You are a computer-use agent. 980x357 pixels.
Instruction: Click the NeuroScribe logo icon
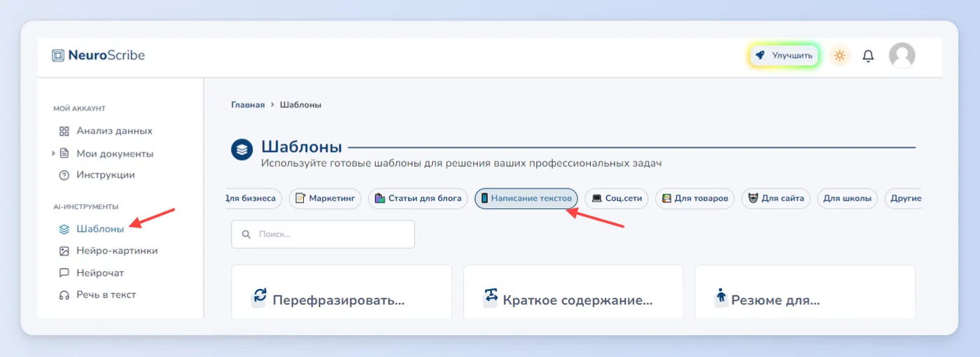58,55
